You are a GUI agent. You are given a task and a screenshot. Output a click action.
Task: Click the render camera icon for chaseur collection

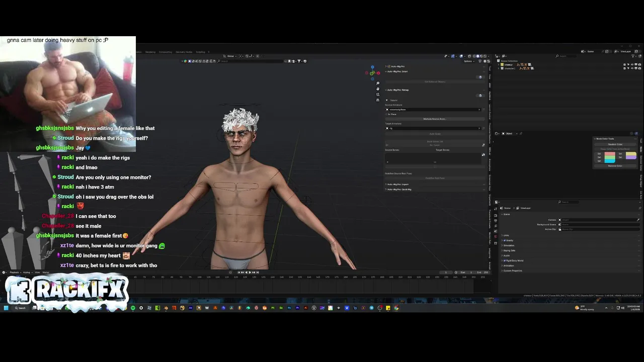coord(639,64)
